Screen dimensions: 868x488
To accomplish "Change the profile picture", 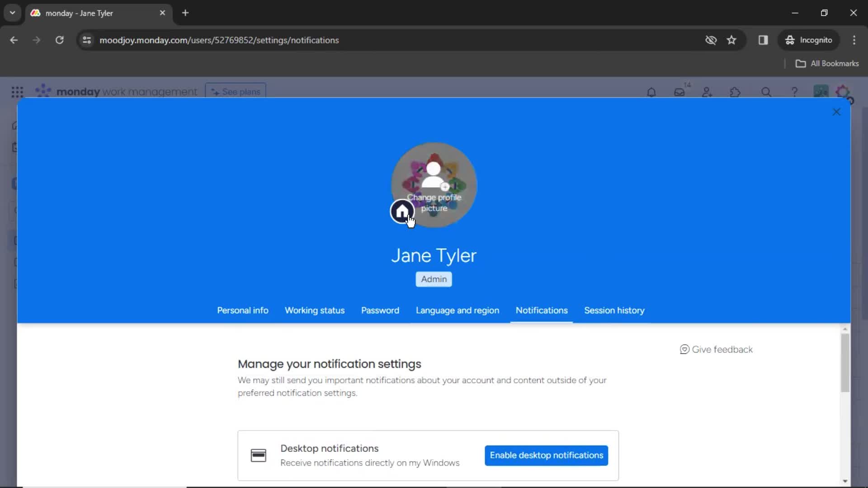I will [434, 185].
